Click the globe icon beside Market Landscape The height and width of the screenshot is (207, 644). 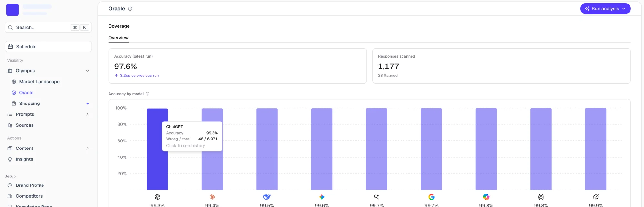coord(14,82)
